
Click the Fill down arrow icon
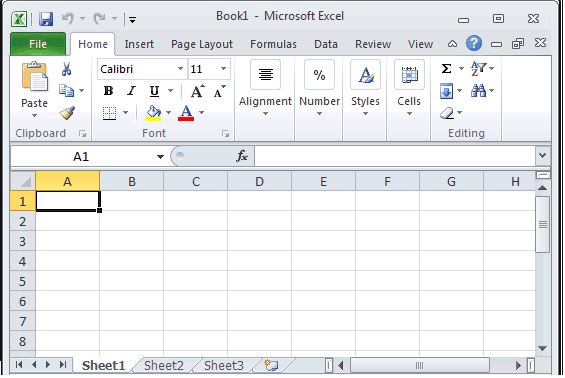[x=447, y=91]
